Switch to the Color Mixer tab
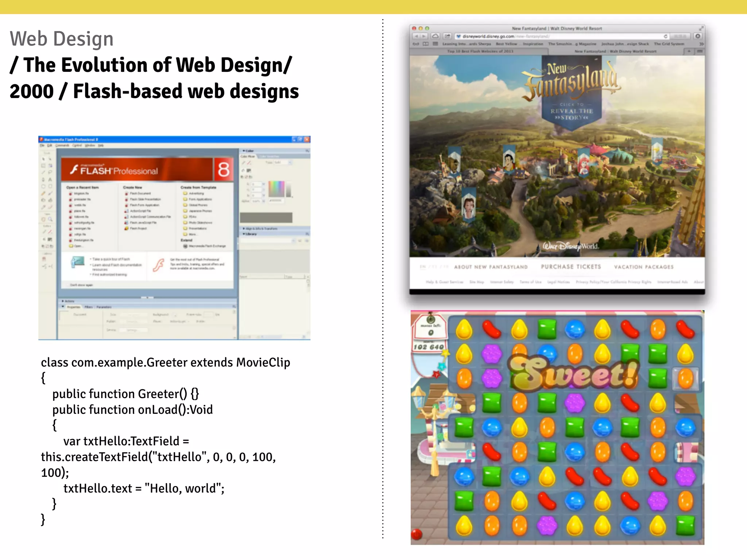Viewport: 747px width, 560px height. 248,156
